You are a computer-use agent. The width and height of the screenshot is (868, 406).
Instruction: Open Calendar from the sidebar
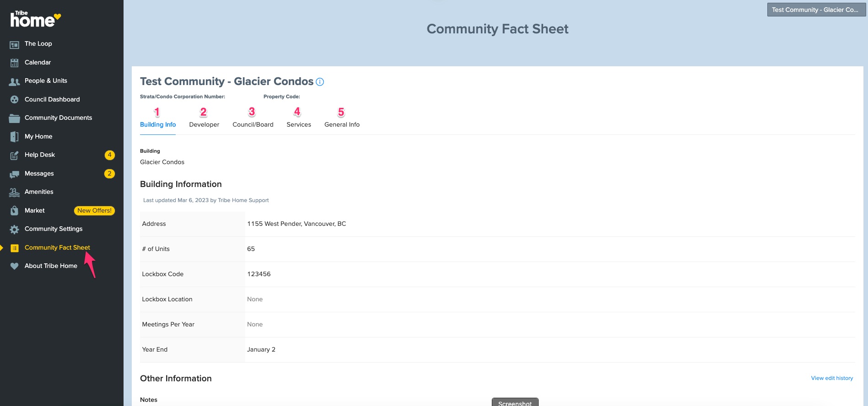[38, 62]
